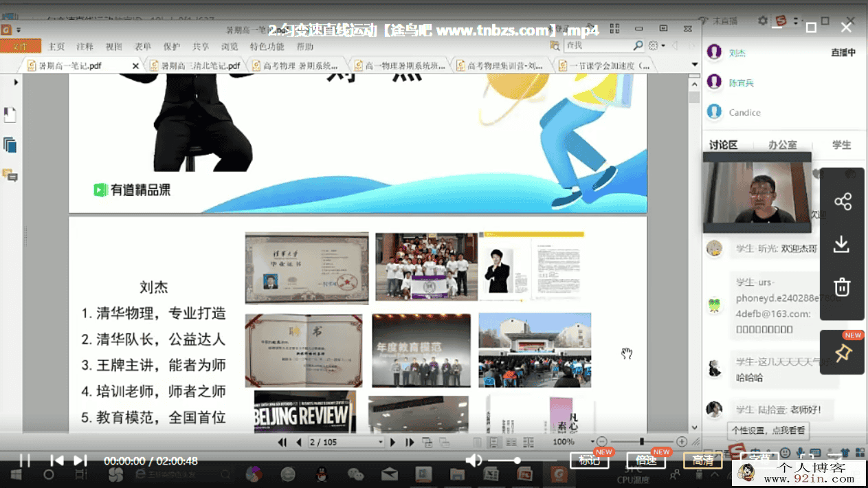
Task: Pause the video playback
Action: point(25,461)
